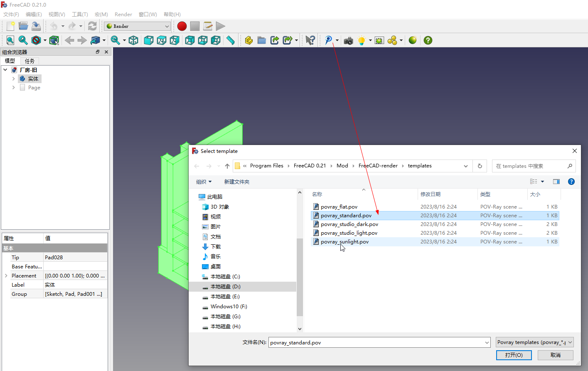This screenshot has width=588, height=371.
Task: Click the light bulb lighting icon
Action: click(x=362, y=40)
